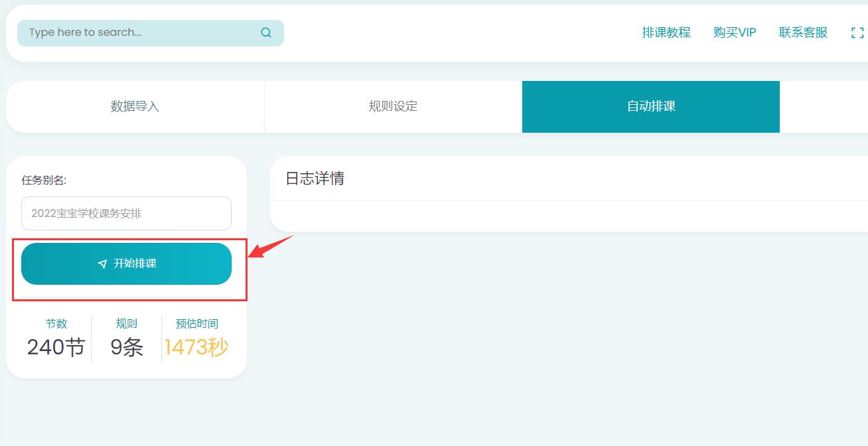Click the 日志详情 panel heading
This screenshot has height=446, width=868.
[x=315, y=179]
